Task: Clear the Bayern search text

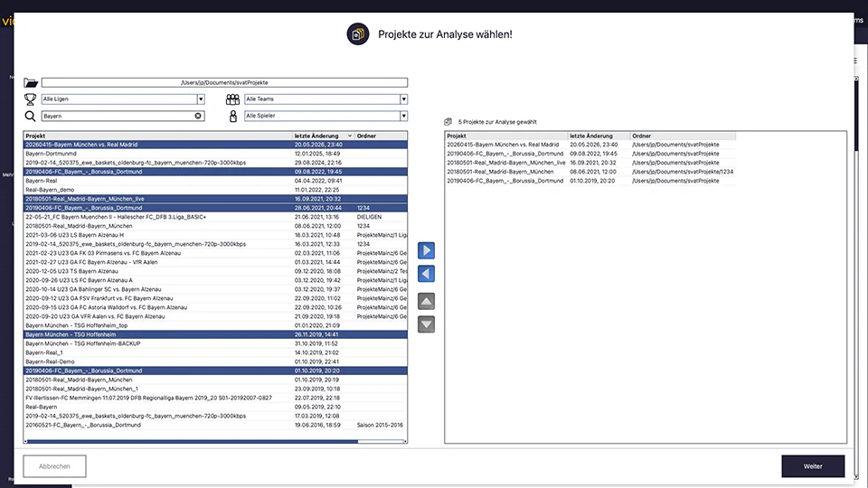Action: coord(198,116)
